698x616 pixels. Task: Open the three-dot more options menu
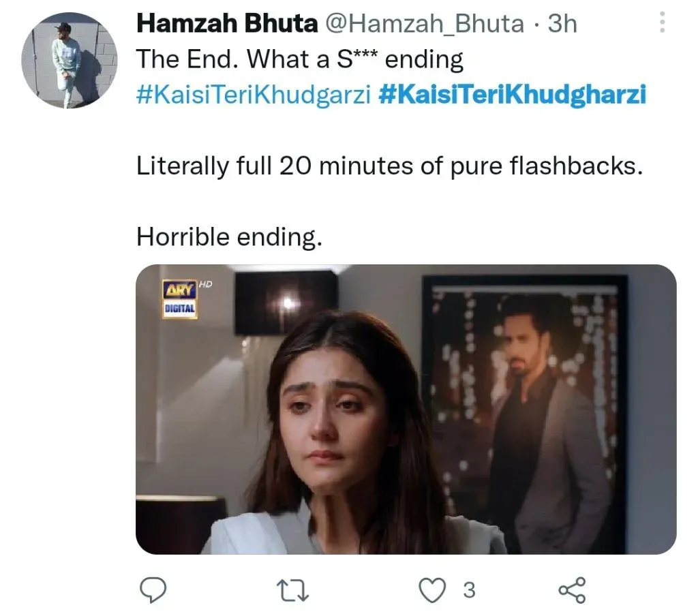pos(663,22)
